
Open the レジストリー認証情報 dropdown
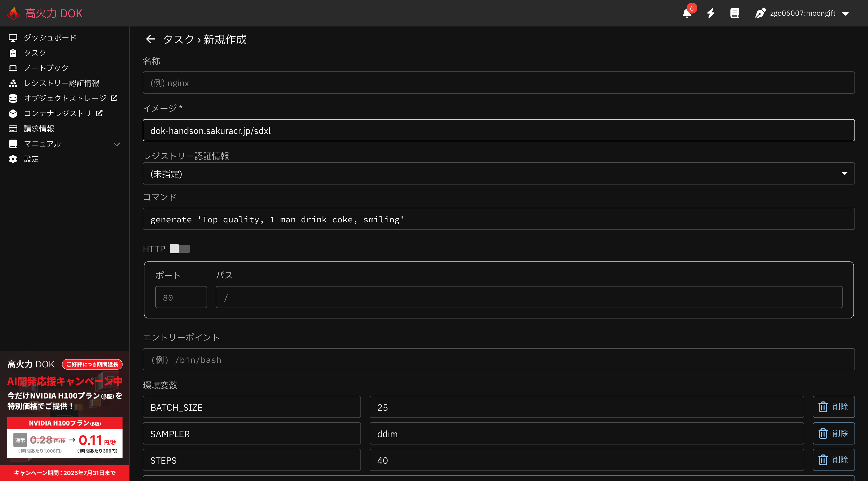(498, 174)
